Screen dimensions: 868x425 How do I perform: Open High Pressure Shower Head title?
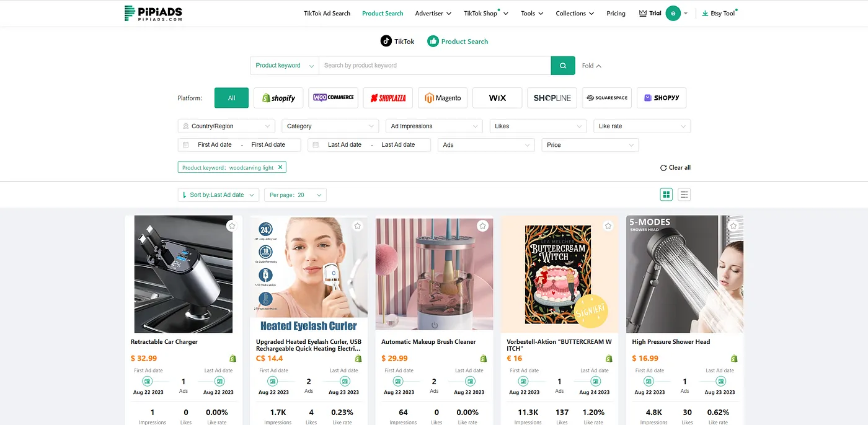(x=671, y=342)
